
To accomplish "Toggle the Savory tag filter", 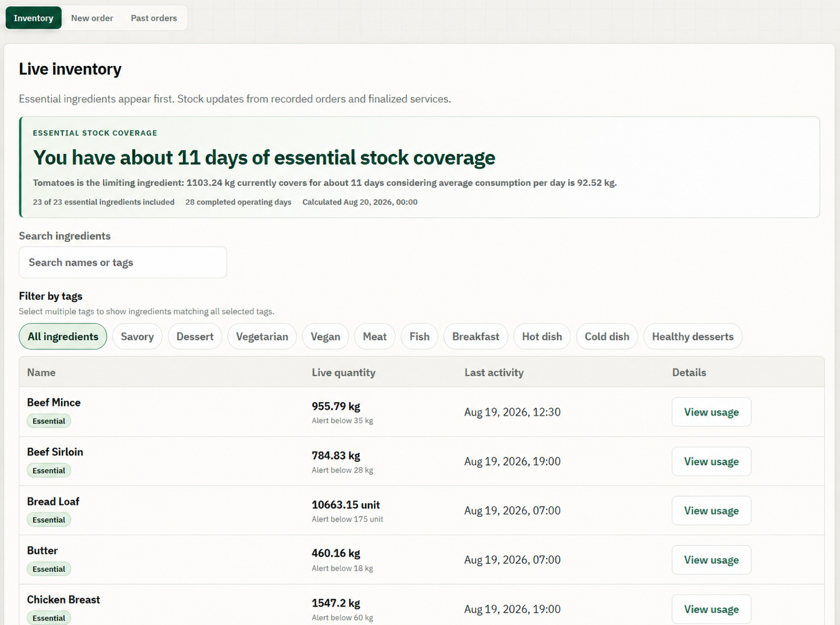I will click(x=137, y=337).
